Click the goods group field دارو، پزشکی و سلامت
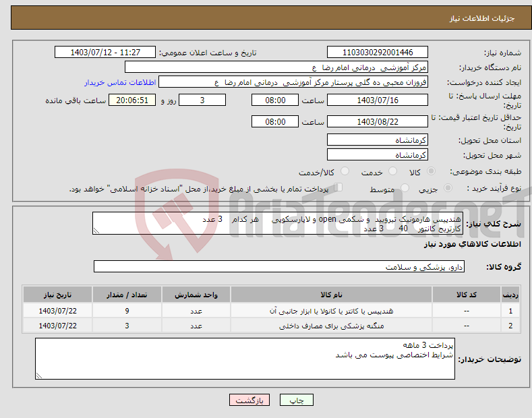This screenshot has width=532, height=418. pos(279,267)
